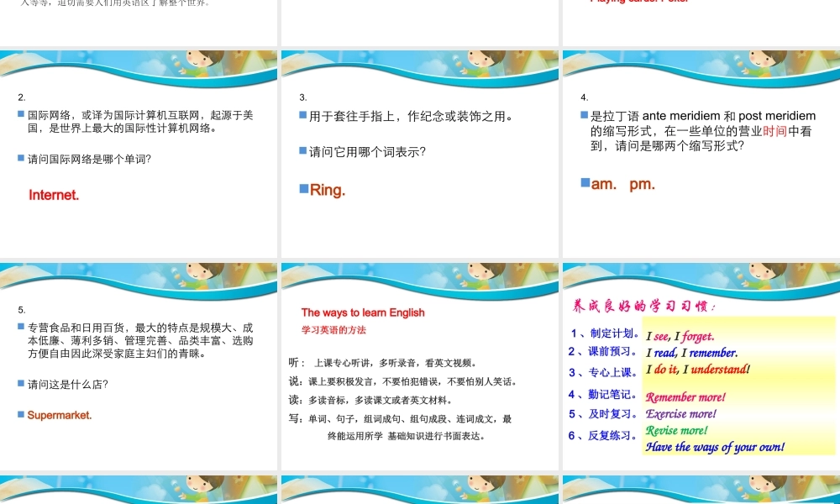Click the answer text 'am. pm.'
840x504 pixels.
pyautogui.click(x=623, y=184)
